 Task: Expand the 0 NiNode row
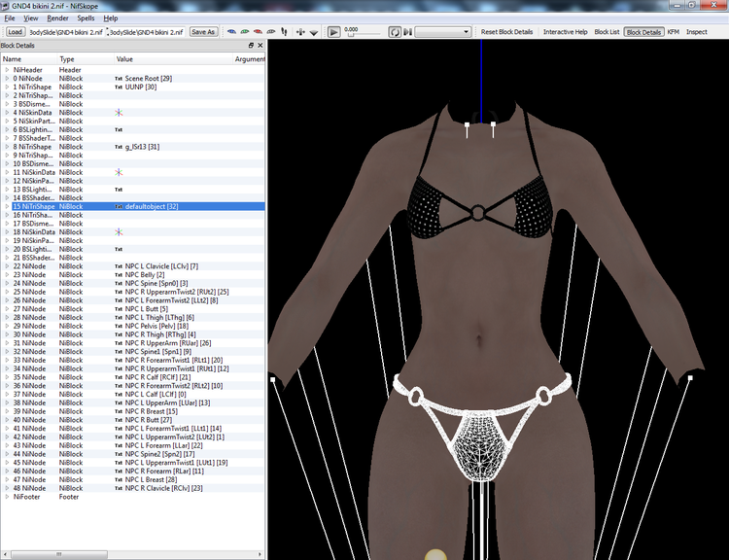7,78
